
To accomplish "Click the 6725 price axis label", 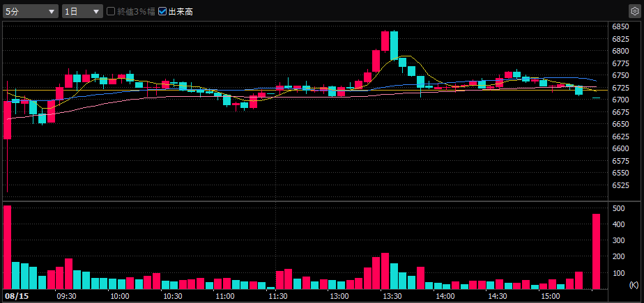I will click(x=620, y=88).
